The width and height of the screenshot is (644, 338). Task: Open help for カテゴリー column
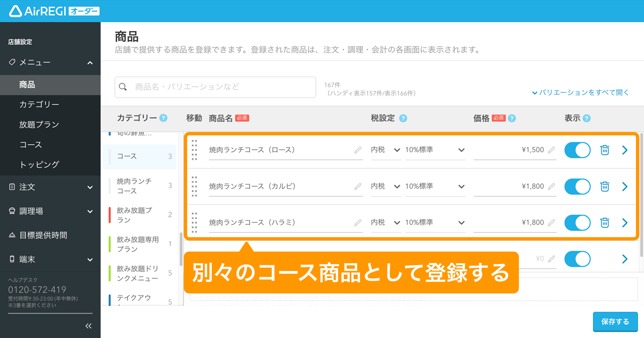(x=163, y=118)
